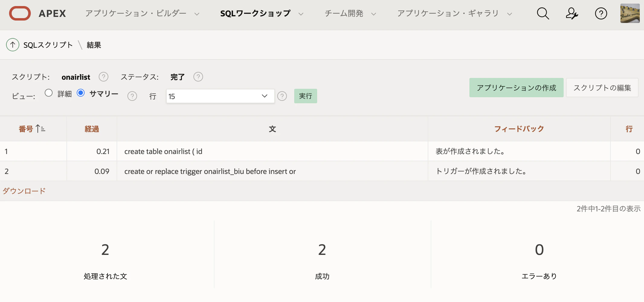Viewport: 644px width, 302px height.
Task: Show help for the Script field
Action: tap(104, 77)
